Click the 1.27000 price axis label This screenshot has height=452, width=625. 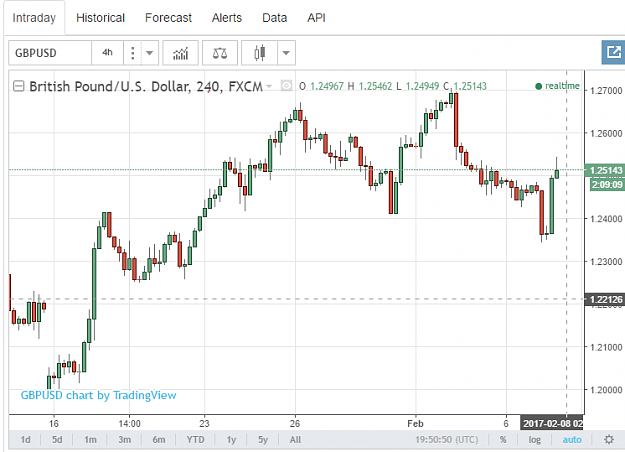(606, 90)
